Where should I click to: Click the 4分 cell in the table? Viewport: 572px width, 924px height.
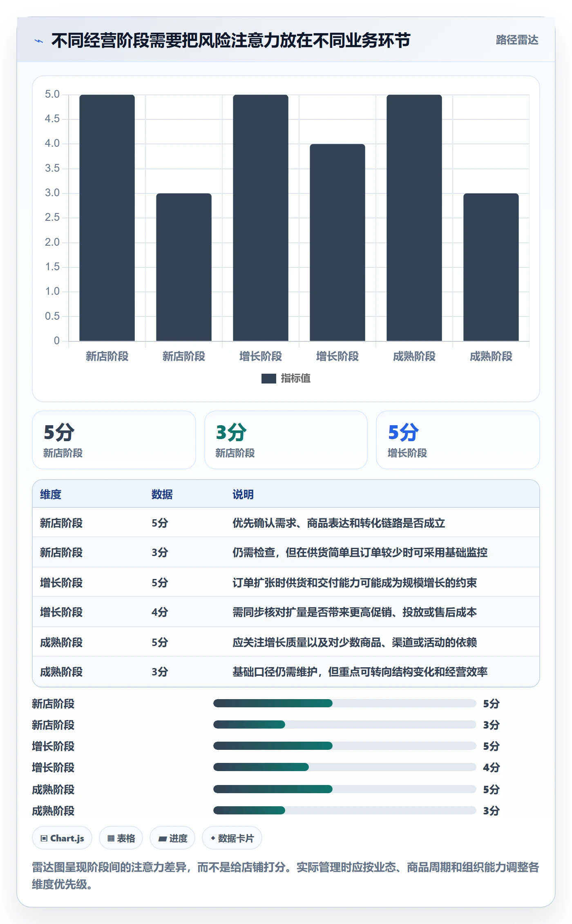pos(160,612)
